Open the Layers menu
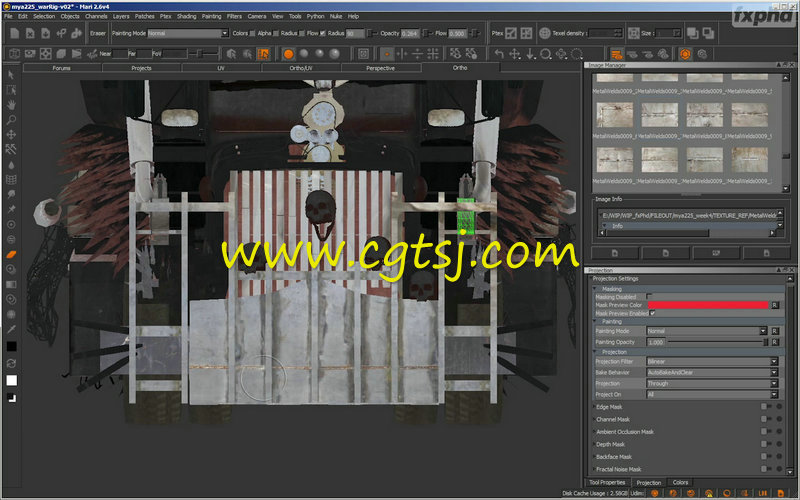The image size is (800, 500). click(121, 16)
